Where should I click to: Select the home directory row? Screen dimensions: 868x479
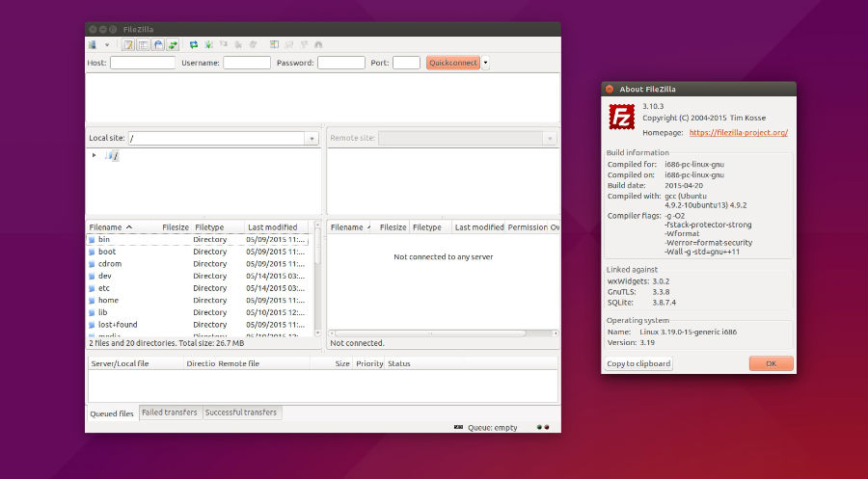[198, 301]
